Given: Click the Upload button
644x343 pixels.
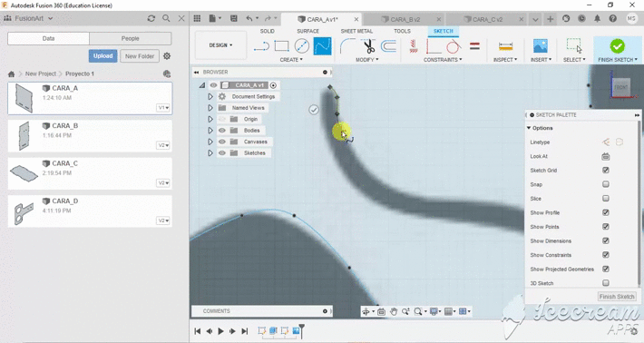Looking at the screenshot, I should pos(102,56).
